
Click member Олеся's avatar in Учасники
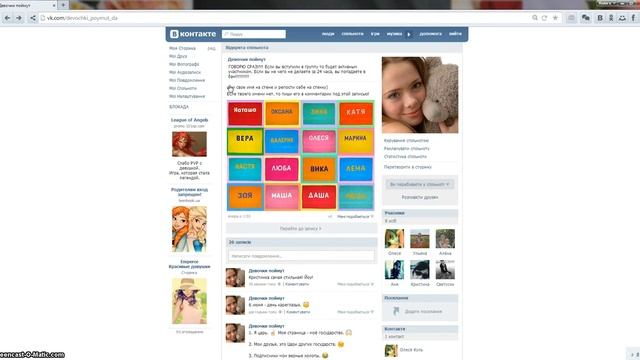(x=394, y=239)
